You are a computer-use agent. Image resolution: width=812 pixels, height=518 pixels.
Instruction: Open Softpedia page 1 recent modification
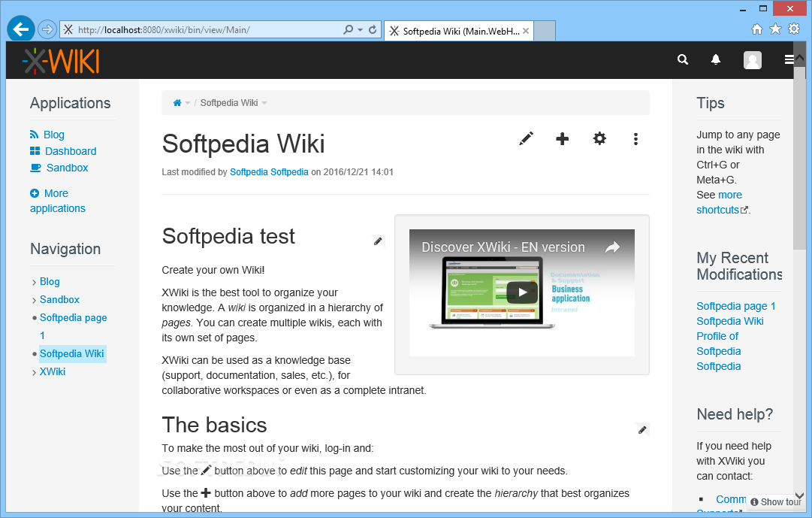736,306
